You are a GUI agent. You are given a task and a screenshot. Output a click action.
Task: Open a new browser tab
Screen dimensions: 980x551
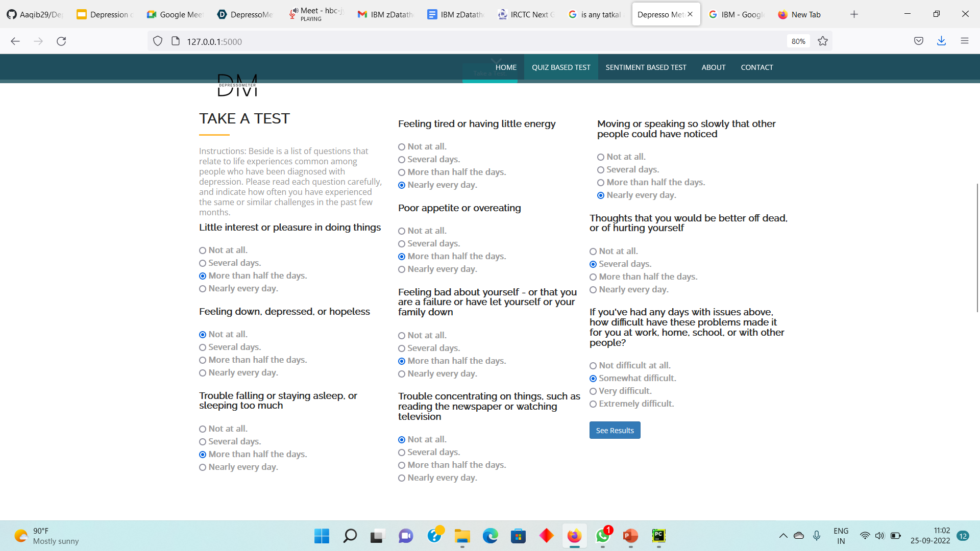coord(854,14)
